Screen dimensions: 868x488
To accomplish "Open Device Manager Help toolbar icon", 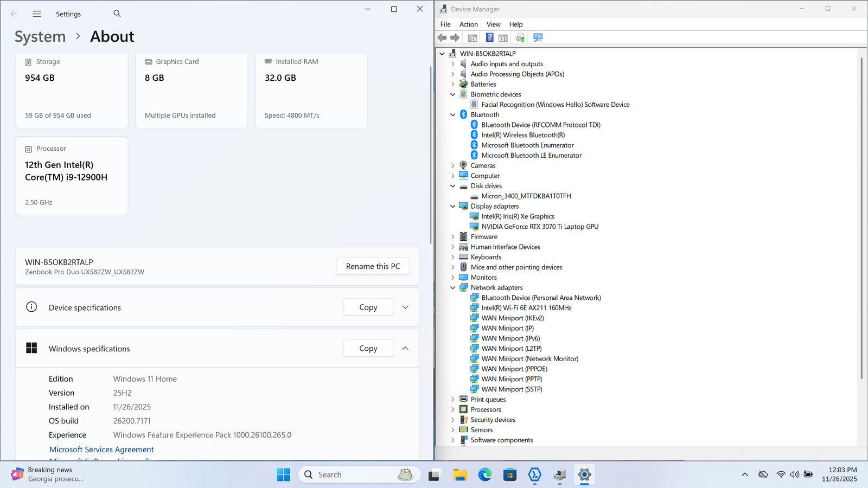I will coord(489,38).
